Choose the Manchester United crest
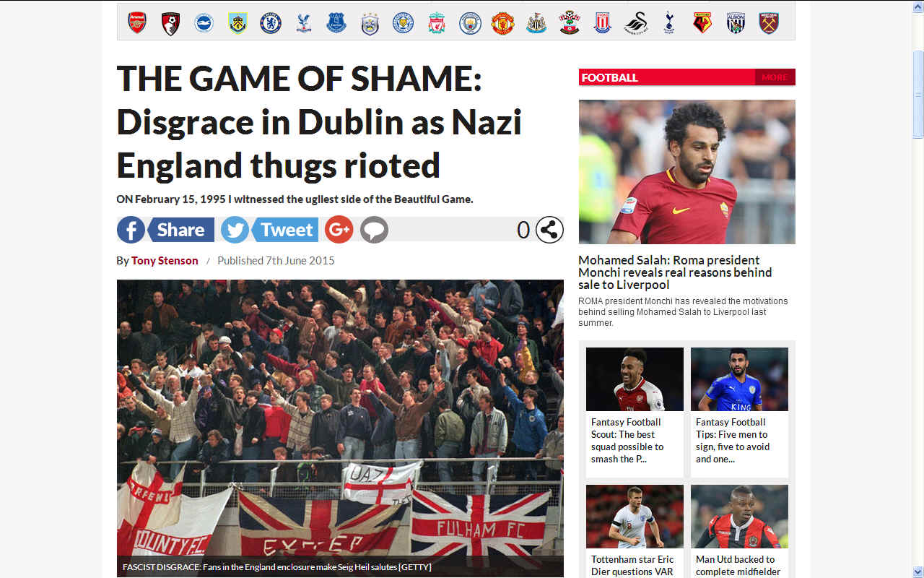The height and width of the screenshot is (578, 924). [x=502, y=23]
